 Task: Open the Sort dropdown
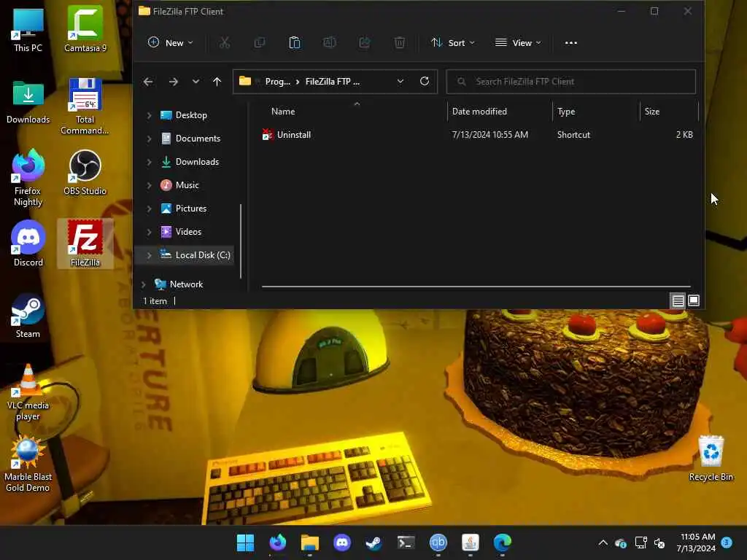(x=452, y=43)
